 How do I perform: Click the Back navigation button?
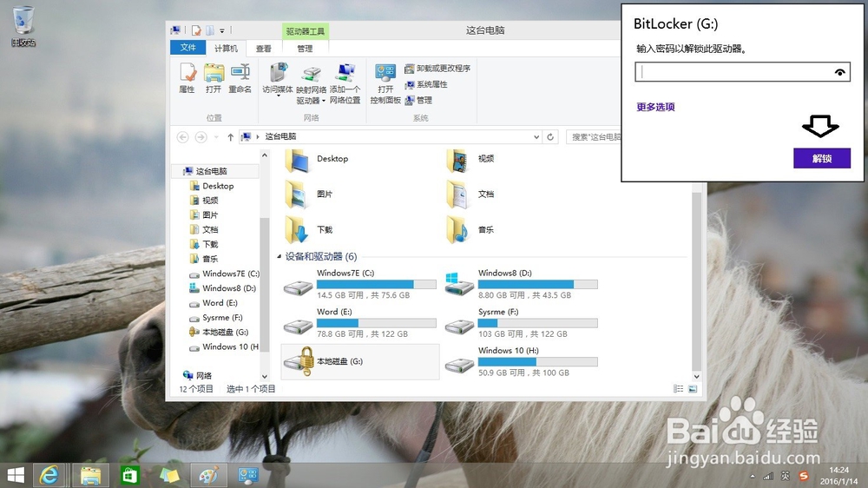click(x=182, y=137)
